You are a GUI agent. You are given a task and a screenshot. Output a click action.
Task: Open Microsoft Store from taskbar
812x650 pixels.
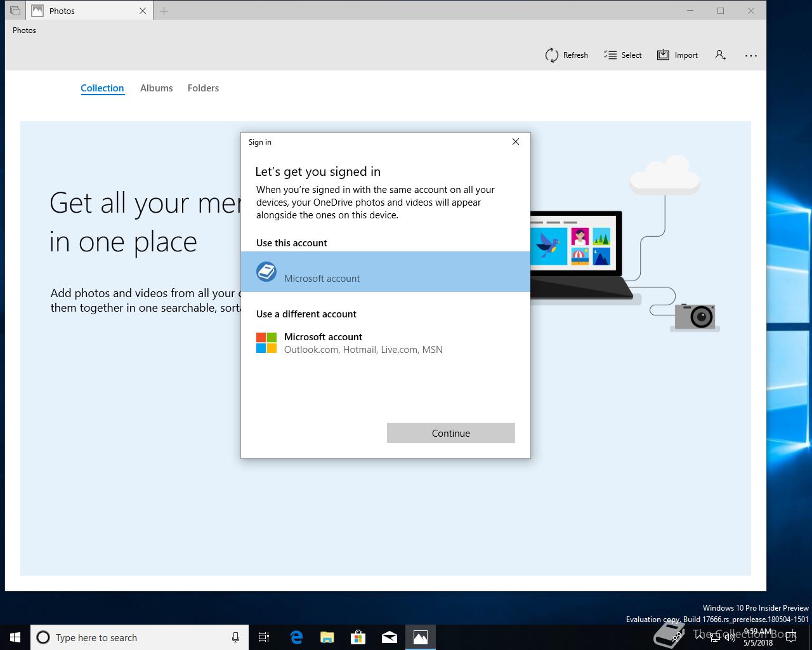358,637
